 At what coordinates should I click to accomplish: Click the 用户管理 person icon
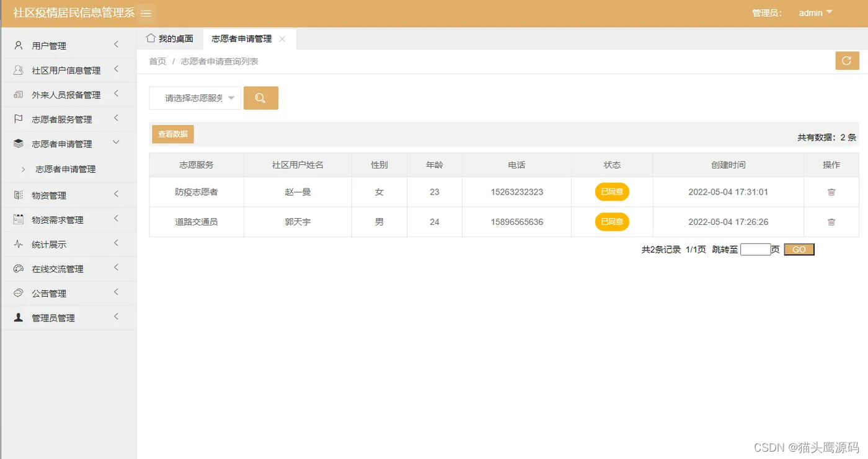click(x=19, y=45)
